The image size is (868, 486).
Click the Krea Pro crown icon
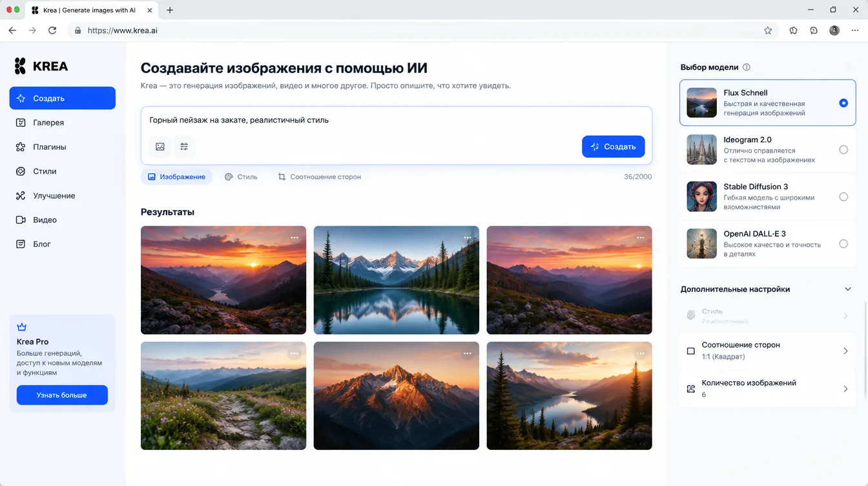point(22,327)
